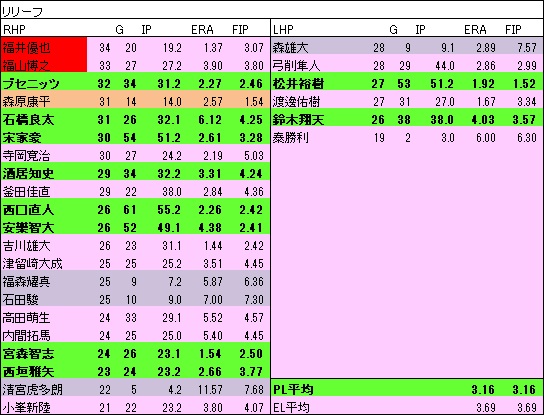Select the 福森耀真 name cell
Screen dimensions: 544x415
26,282
